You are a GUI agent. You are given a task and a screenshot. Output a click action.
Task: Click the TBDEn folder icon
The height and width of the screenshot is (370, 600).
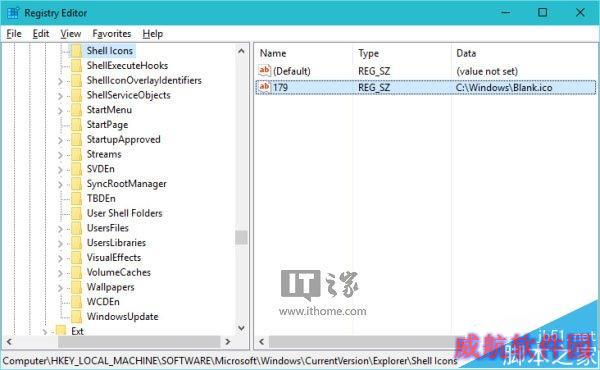[77, 198]
